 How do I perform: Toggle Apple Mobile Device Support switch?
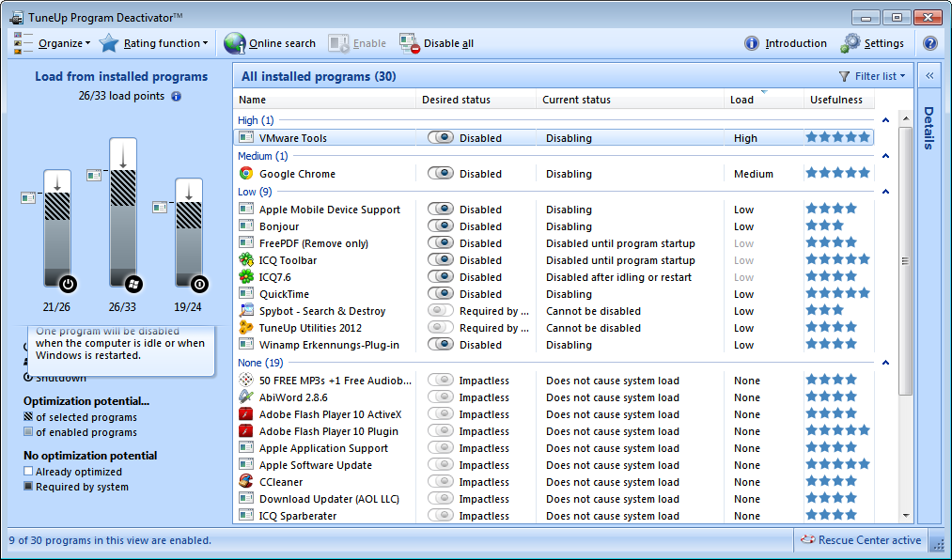[440, 210]
